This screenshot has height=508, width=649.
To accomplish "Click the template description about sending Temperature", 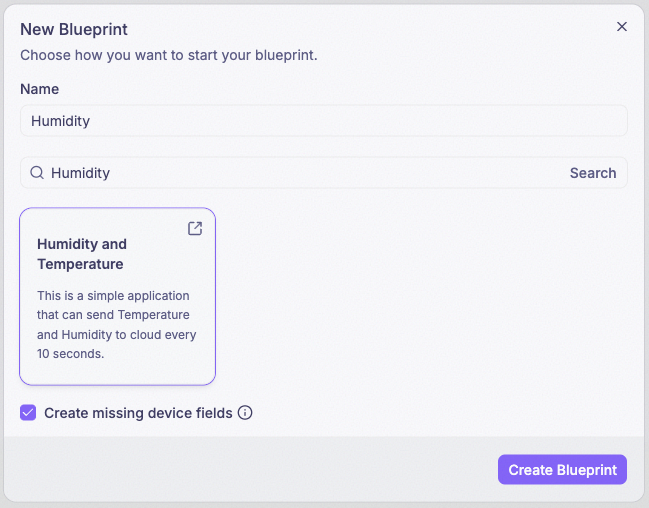I will point(116,325).
